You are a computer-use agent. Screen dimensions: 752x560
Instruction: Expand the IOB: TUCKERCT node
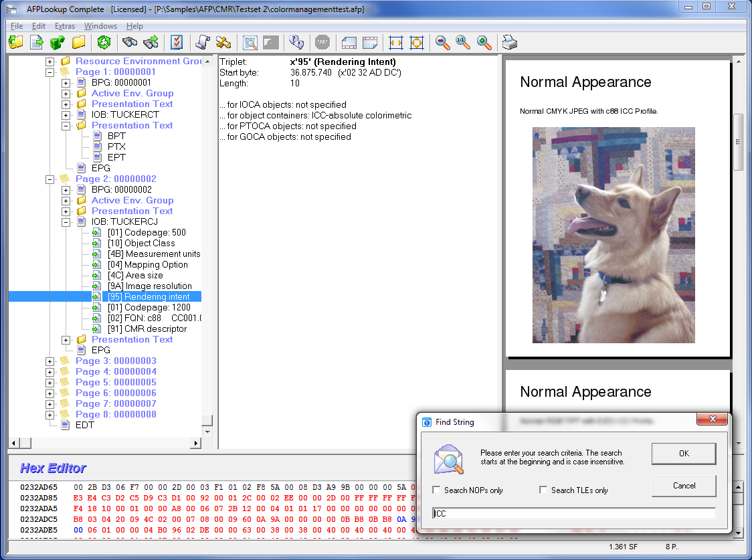click(66, 115)
